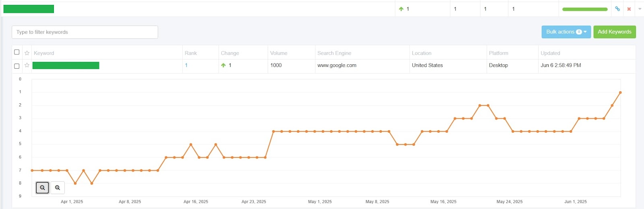Sort by the Platform column header
The image size is (644, 209).
pos(498,53)
